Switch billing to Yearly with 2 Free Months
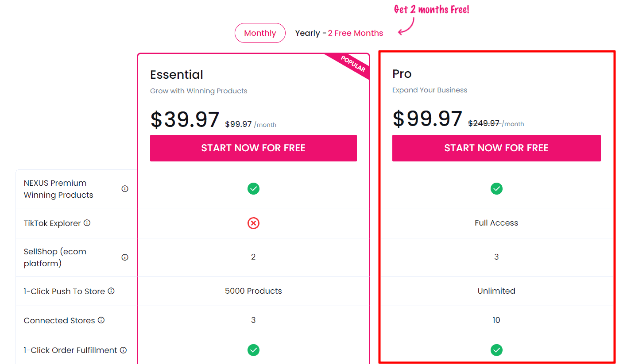This screenshot has height=364, width=627. tap(339, 33)
